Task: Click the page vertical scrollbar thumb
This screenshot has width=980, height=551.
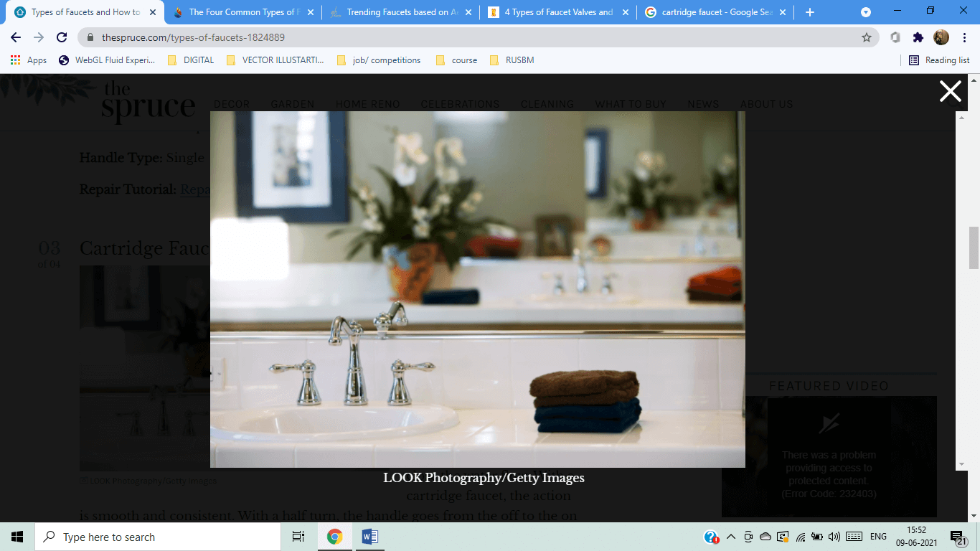Action: 974,248
